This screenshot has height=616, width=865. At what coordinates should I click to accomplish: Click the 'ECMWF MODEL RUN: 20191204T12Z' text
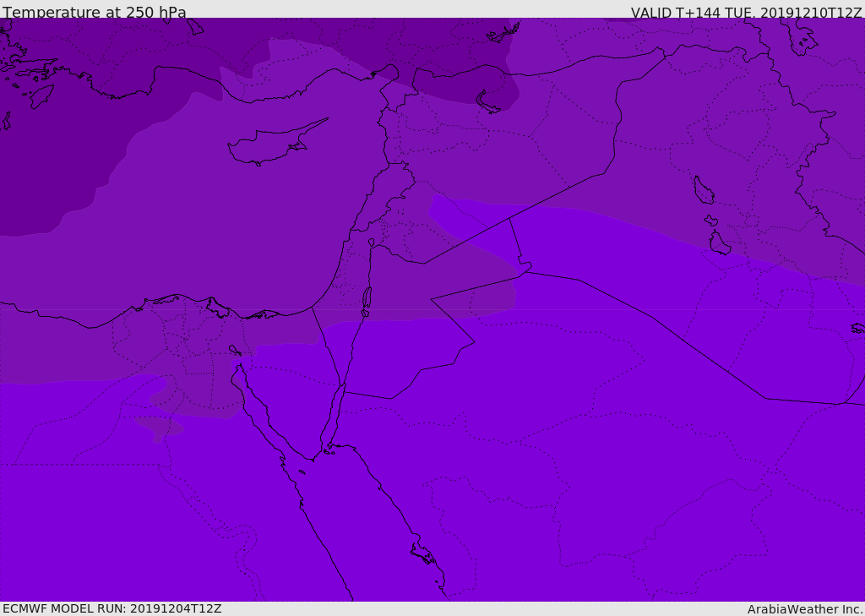pos(112,608)
